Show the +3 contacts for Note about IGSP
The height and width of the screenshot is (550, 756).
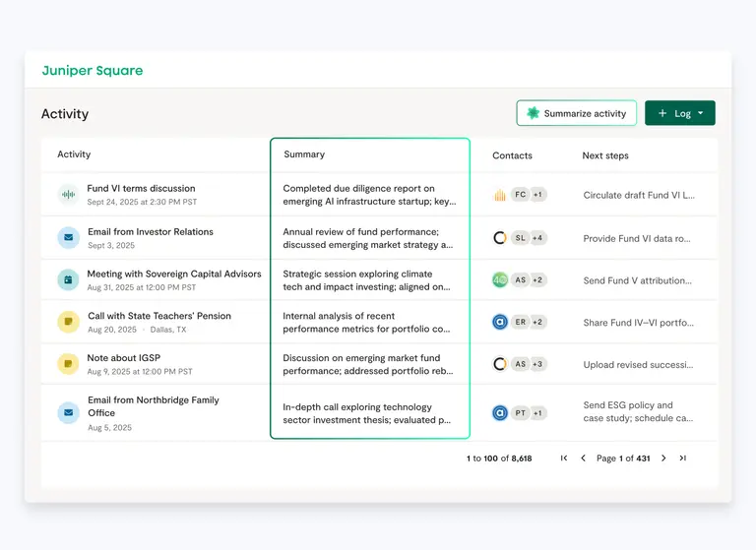pos(538,364)
